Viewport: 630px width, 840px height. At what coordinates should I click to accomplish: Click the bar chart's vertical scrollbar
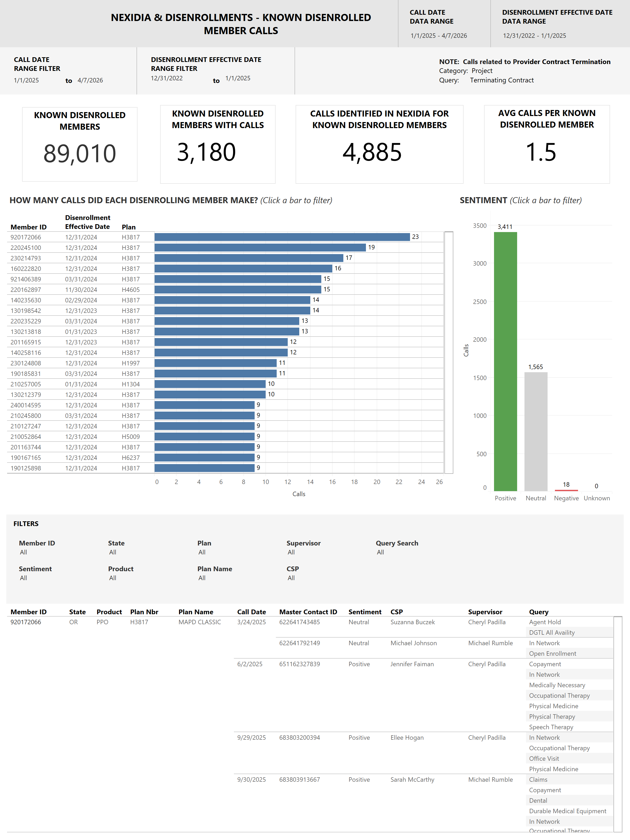tap(448, 352)
